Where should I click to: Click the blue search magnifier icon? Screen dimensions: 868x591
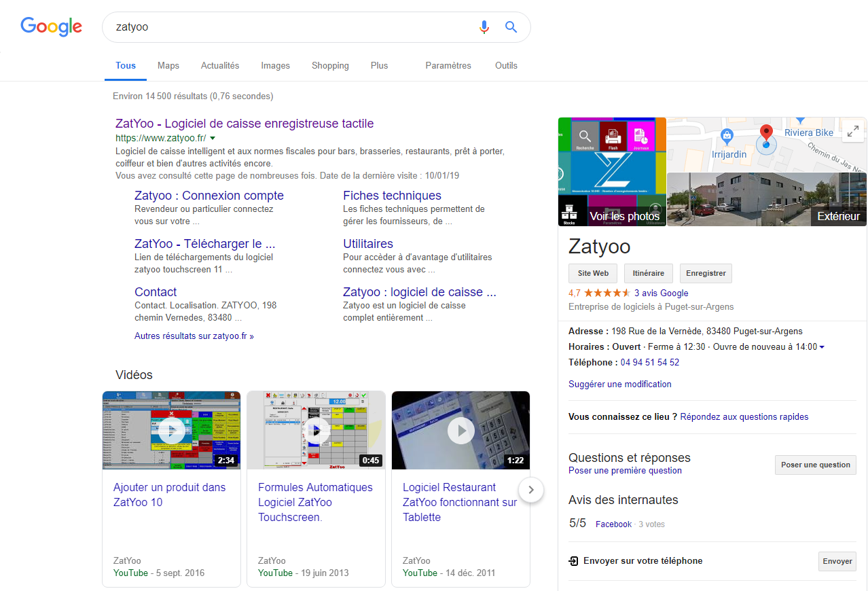pyautogui.click(x=511, y=27)
